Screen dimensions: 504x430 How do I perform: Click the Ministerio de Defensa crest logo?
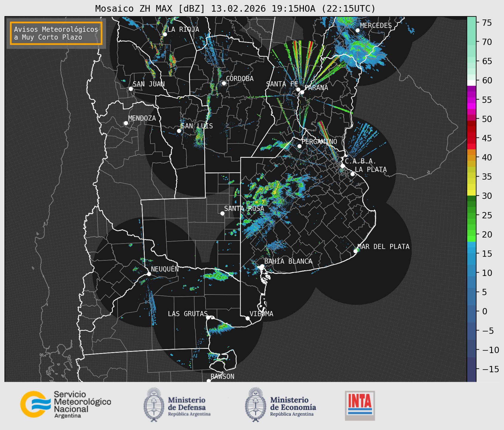click(154, 405)
